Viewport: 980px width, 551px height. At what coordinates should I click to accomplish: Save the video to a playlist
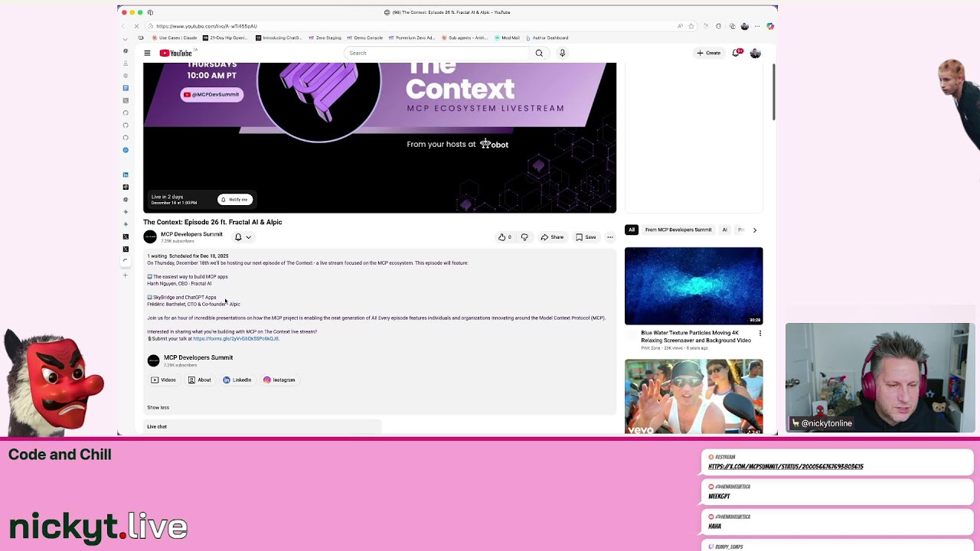click(x=586, y=237)
